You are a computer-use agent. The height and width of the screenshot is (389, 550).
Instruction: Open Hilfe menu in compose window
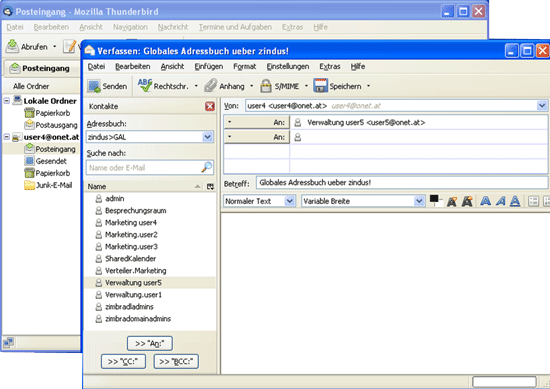tap(358, 66)
